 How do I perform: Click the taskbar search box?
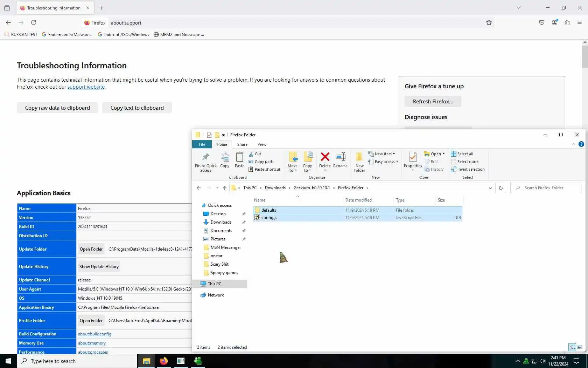(77, 361)
